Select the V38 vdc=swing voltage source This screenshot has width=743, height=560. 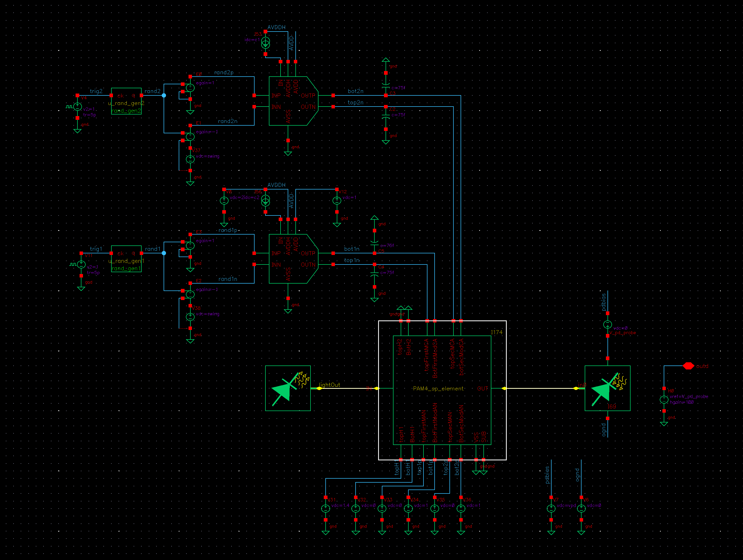point(190,317)
